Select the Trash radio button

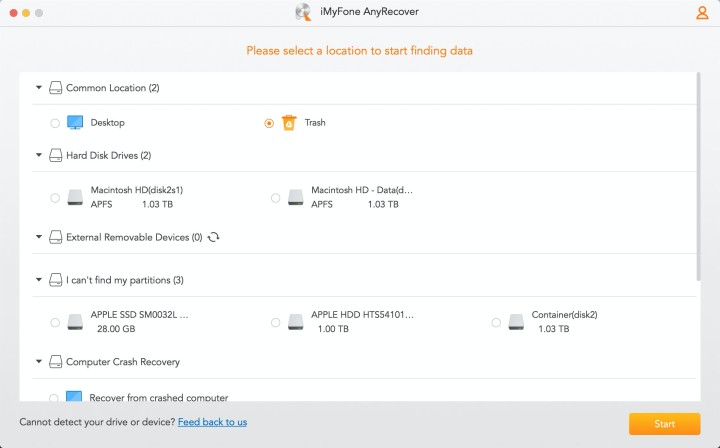pyautogui.click(x=269, y=123)
